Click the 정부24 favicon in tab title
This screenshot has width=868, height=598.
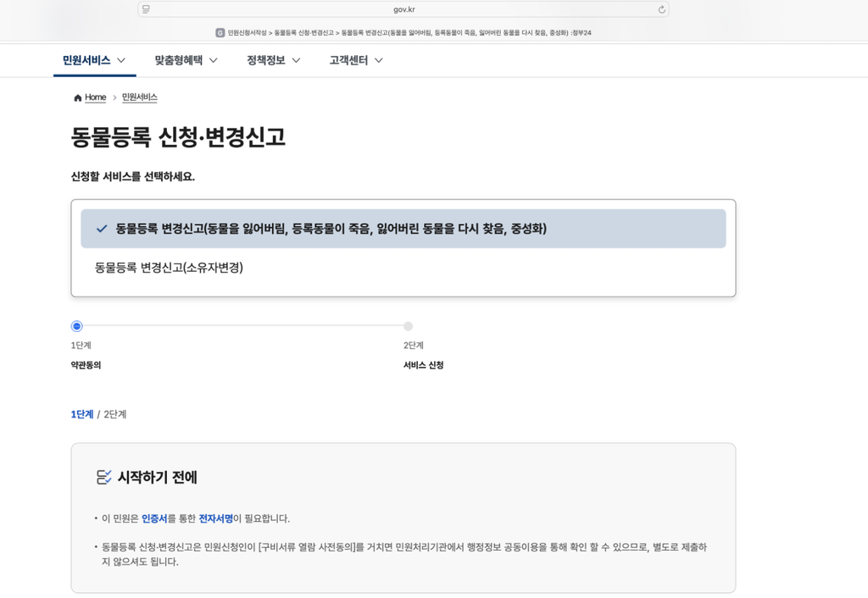point(220,33)
